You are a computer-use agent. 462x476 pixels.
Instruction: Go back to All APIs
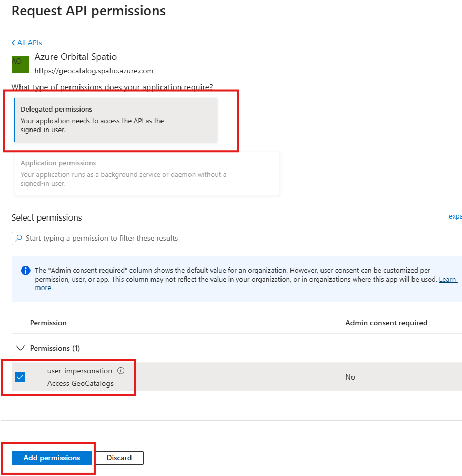[x=29, y=43]
